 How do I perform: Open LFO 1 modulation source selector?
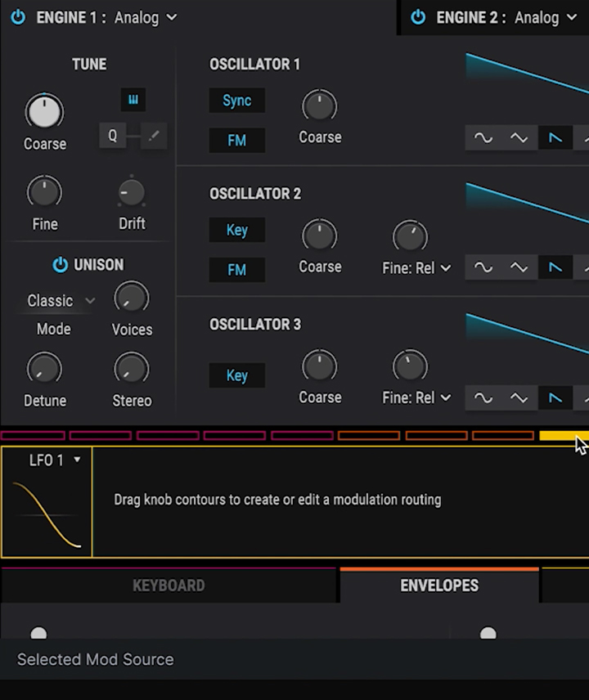(x=56, y=460)
